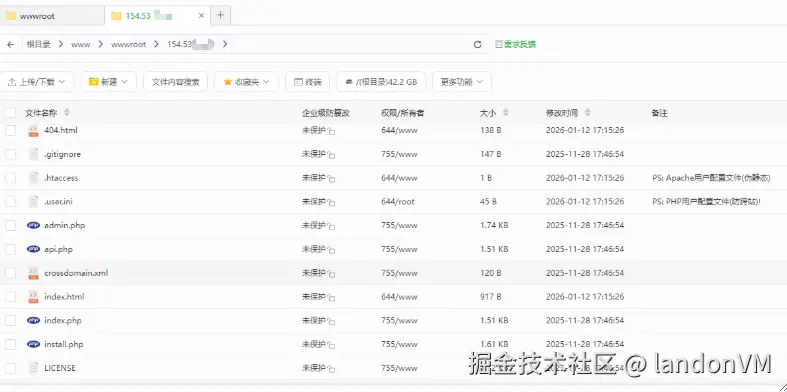787x392 pixels.
Task: Click the 未保护 status of api.php
Action: click(x=314, y=249)
